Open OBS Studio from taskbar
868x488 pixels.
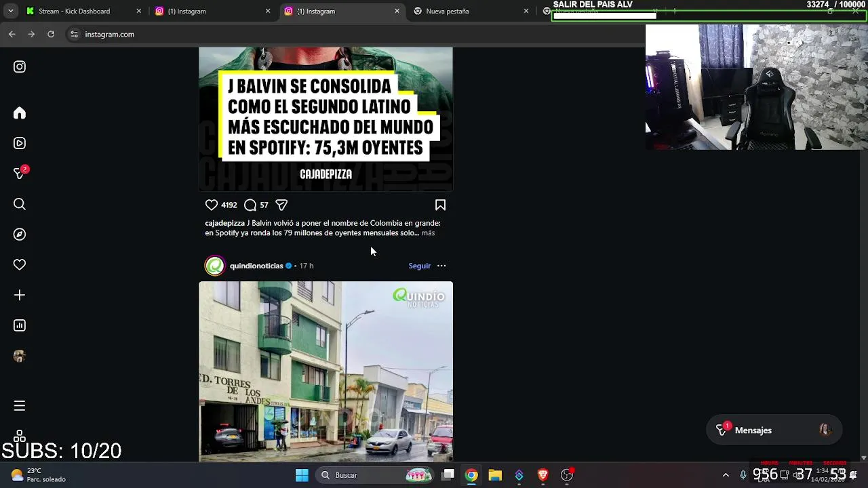click(x=567, y=475)
